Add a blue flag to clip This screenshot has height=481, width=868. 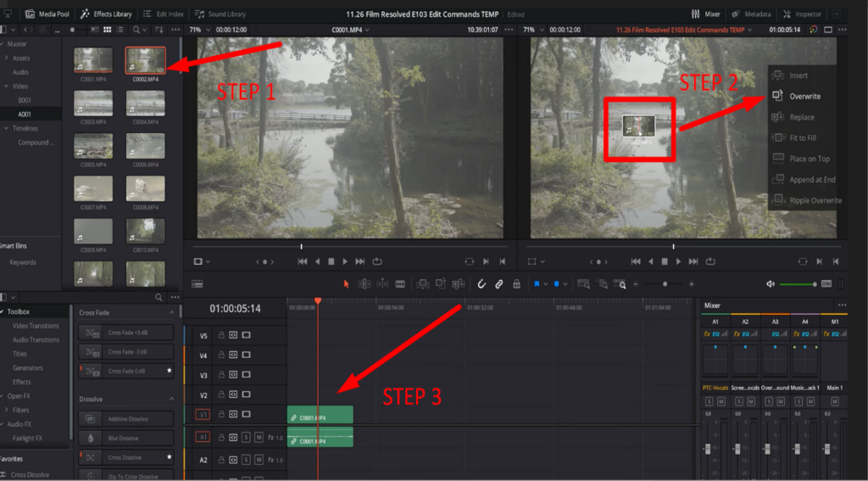tap(537, 283)
